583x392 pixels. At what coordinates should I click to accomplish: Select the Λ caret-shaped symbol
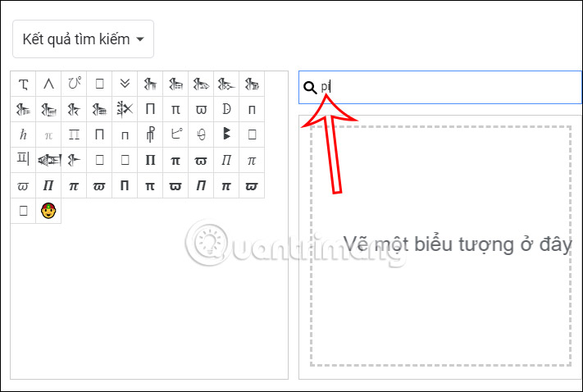coord(48,84)
